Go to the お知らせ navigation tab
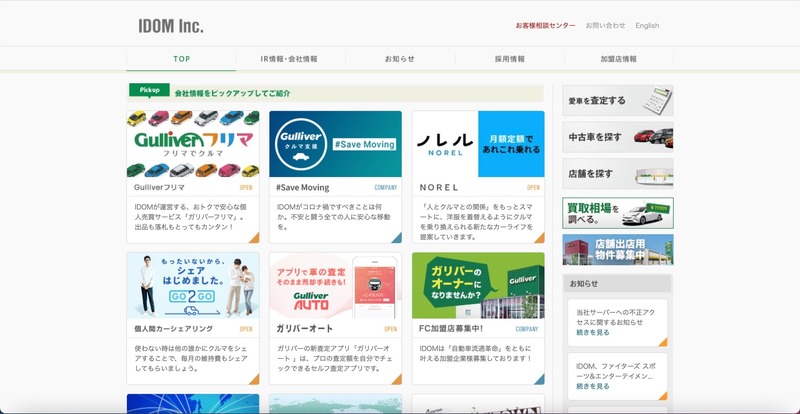 pyautogui.click(x=400, y=59)
